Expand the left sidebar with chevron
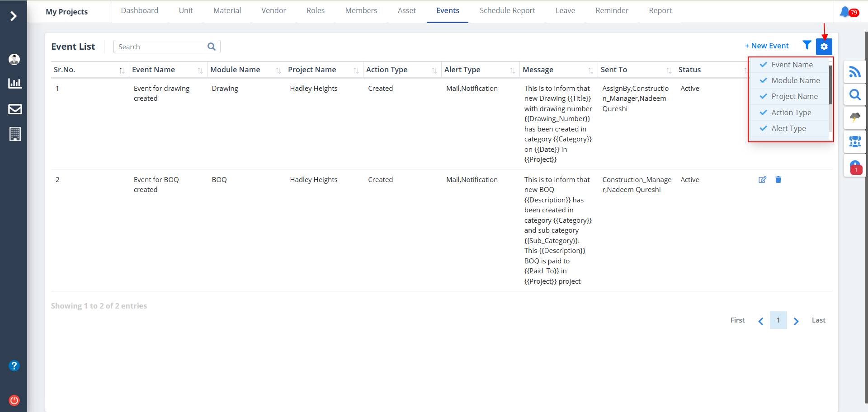The height and width of the screenshot is (412, 868). [x=14, y=16]
